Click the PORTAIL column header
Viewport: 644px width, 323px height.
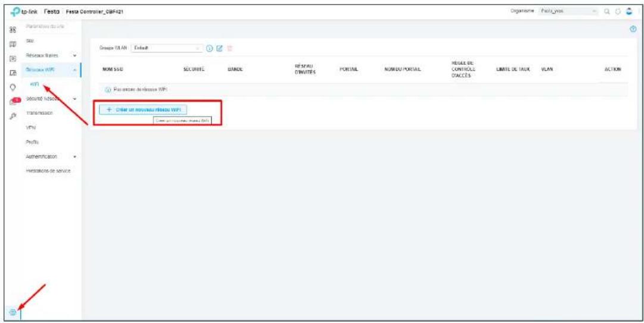tap(349, 70)
